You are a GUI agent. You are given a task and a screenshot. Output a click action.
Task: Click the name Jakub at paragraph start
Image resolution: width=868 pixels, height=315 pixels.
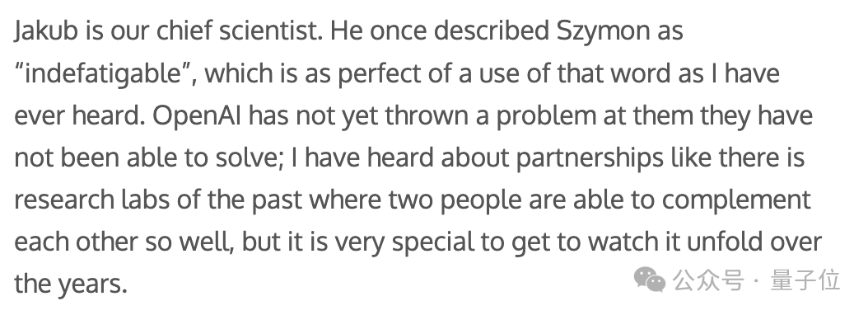(46, 31)
